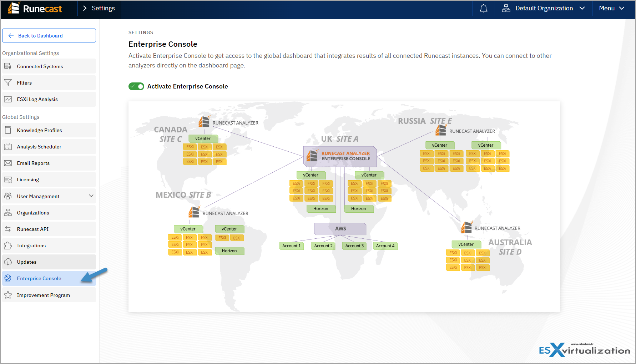This screenshot has height=364, width=636.
Task: Click the Enterprise Console globe icon
Action: point(8,278)
